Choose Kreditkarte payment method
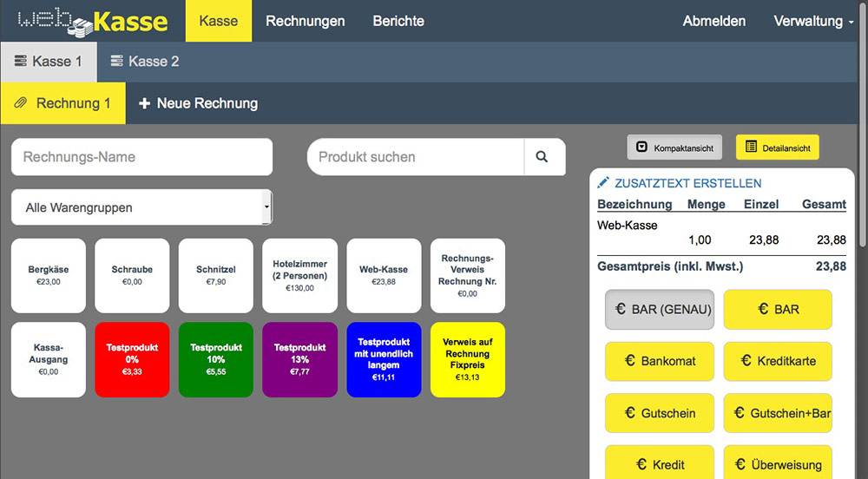Image resolution: width=868 pixels, height=479 pixels. coord(777,361)
